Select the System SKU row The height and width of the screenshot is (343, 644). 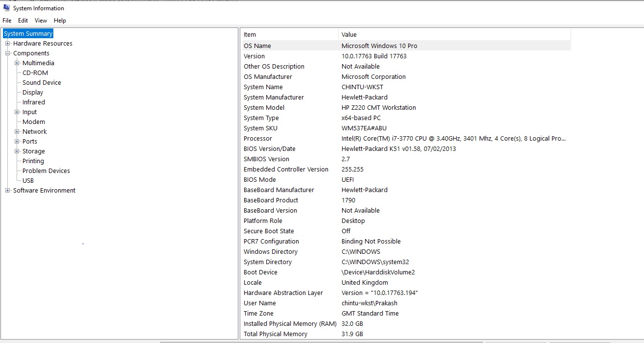pos(406,128)
